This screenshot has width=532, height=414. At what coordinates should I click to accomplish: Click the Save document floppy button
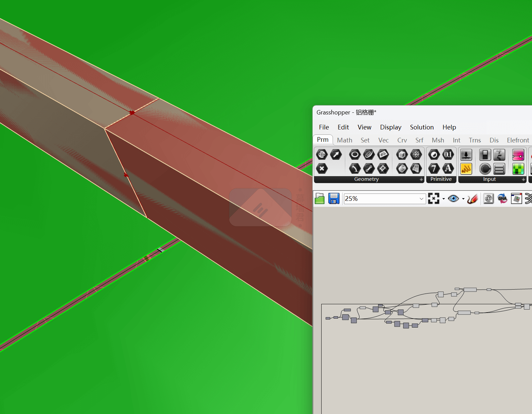click(334, 199)
